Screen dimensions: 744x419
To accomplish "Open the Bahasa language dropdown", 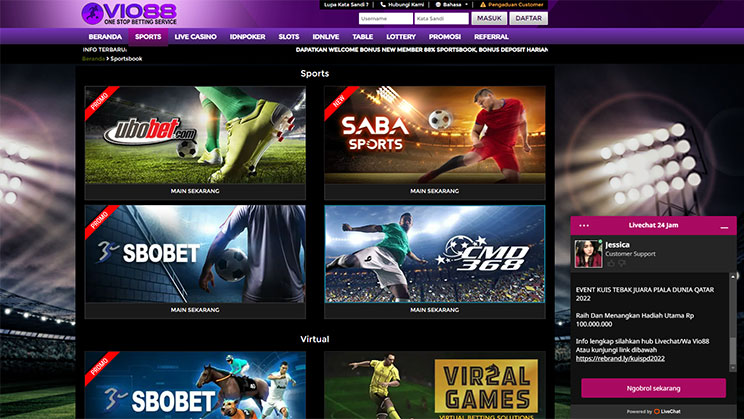I will (451, 5).
